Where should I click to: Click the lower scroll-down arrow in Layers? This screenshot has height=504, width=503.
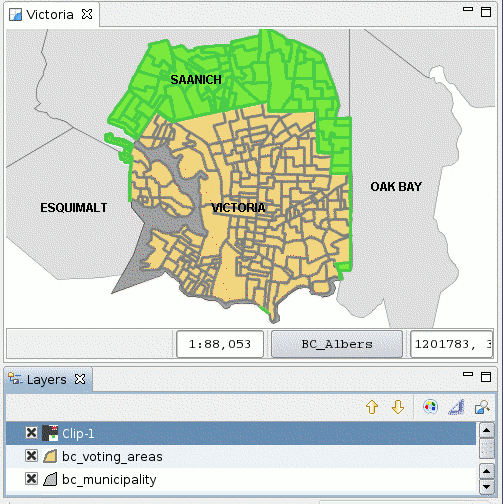tap(486, 486)
